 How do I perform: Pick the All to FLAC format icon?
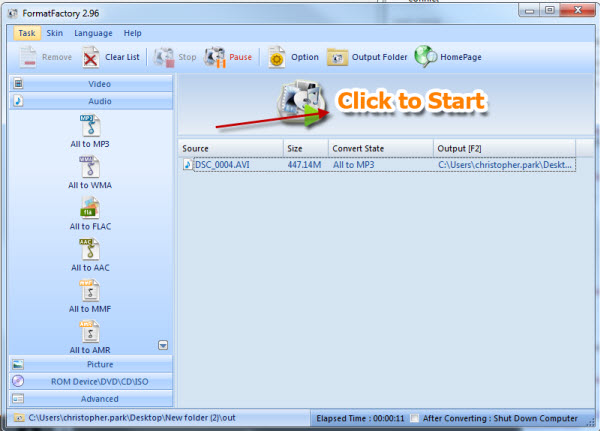click(x=90, y=207)
